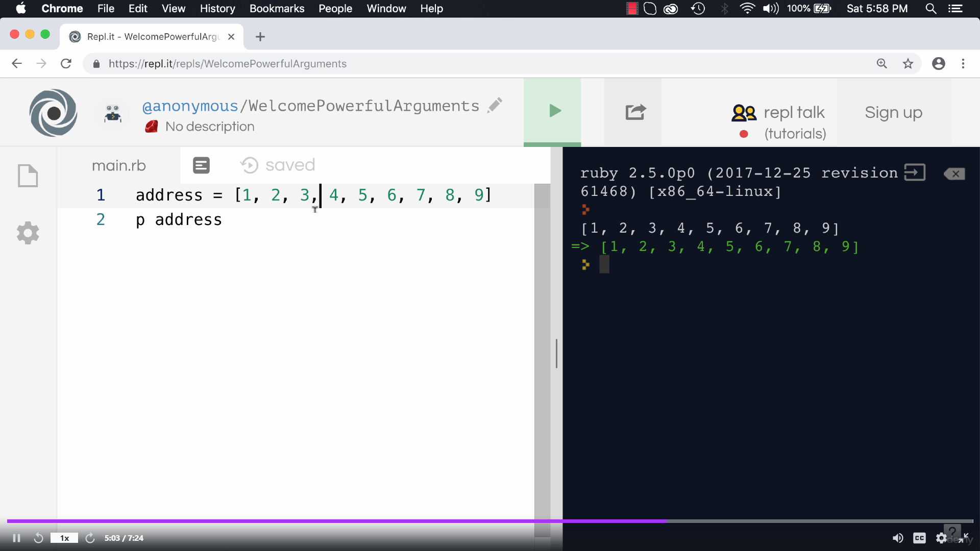
Task: Pause the video playback
Action: [x=16, y=538]
